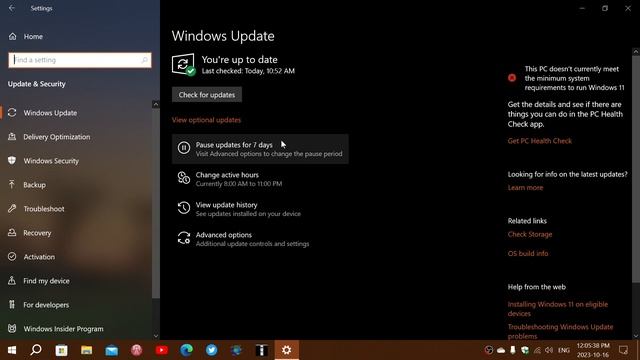Screen dimensions: 640x360
Task: Open Twitter from taskbar
Action: (x=211, y=350)
